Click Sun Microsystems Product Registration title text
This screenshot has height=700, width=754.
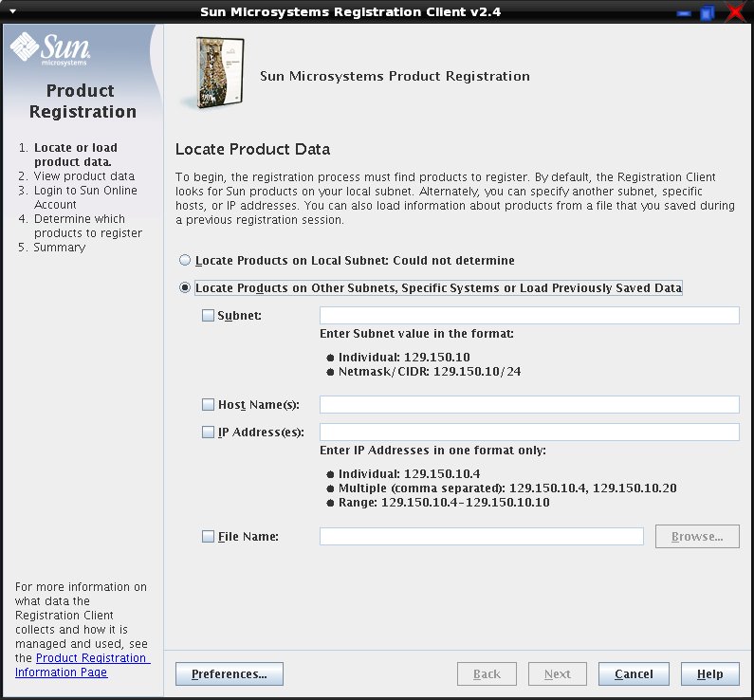tap(395, 76)
